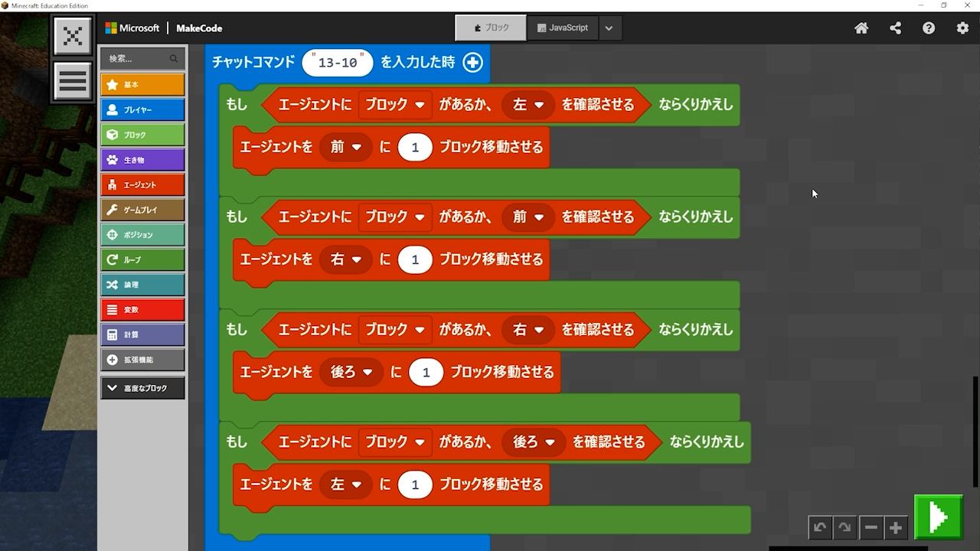
Task: Open the hamburger menu icon below X
Action: 73,80
